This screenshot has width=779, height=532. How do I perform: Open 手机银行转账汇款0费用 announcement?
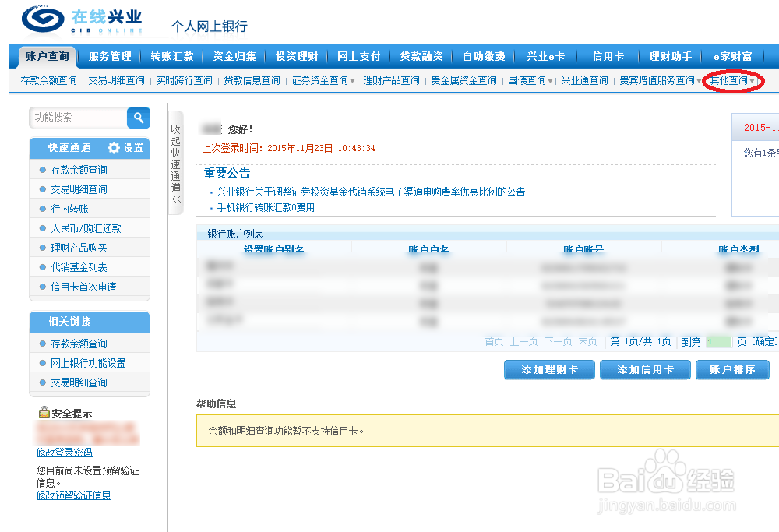(x=266, y=208)
